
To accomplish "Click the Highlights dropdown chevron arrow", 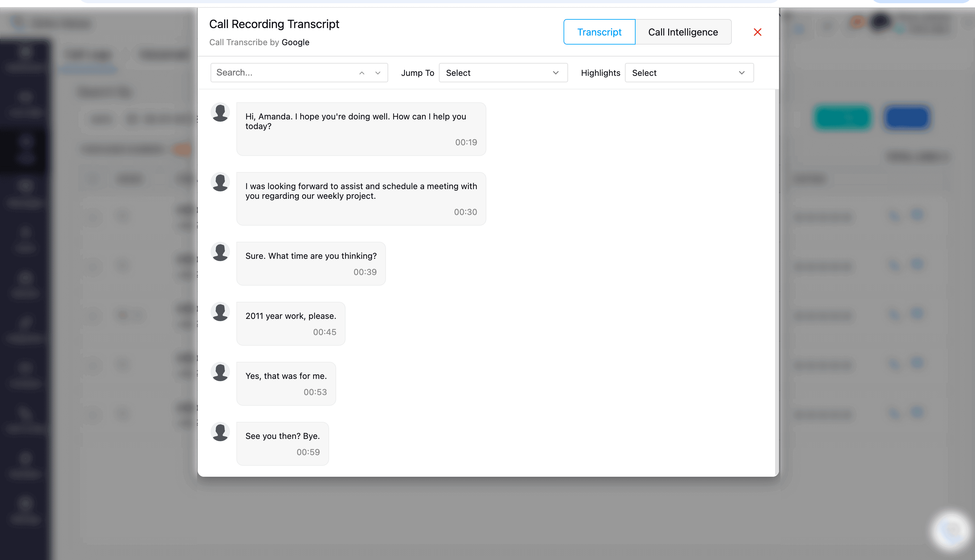I will coord(742,73).
